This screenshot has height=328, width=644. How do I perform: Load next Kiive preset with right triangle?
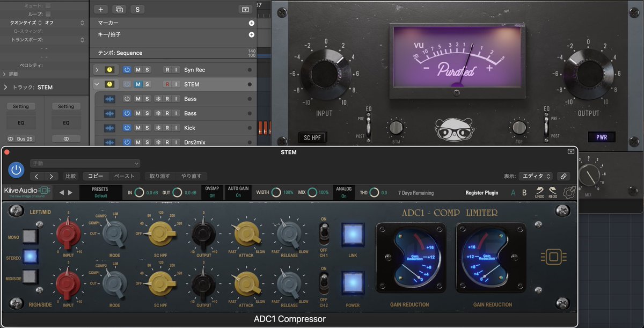coord(69,192)
